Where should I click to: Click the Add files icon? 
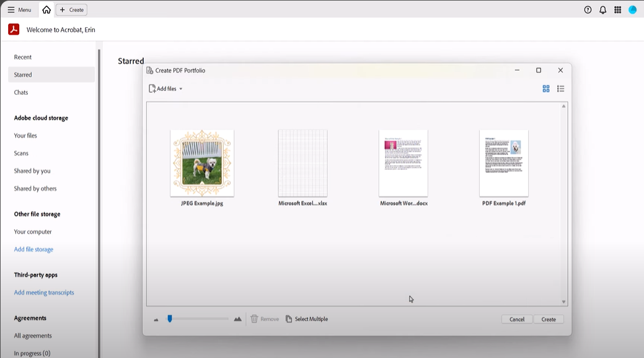pyautogui.click(x=153, y=89)
